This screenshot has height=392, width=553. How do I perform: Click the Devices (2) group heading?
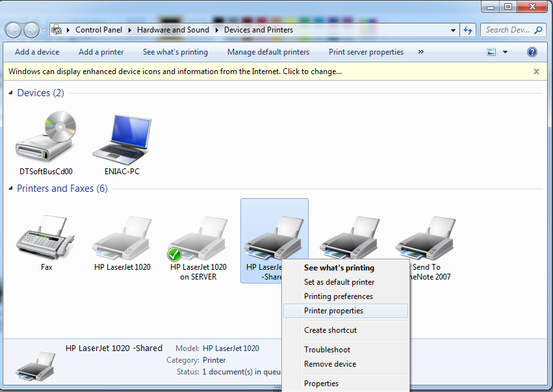click(x=40, y=93)
